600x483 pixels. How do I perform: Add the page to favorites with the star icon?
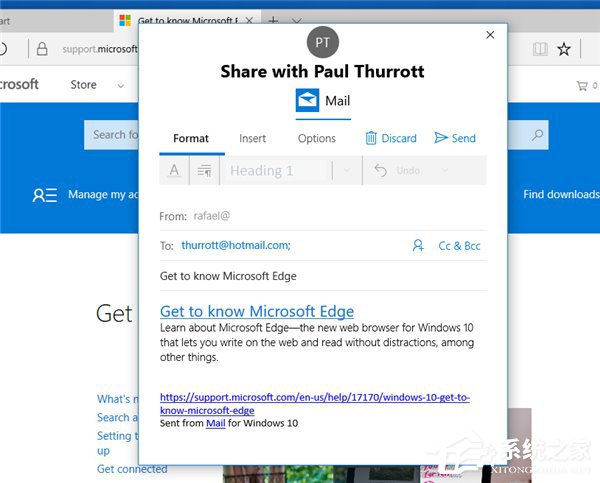(x=564, y=49)
